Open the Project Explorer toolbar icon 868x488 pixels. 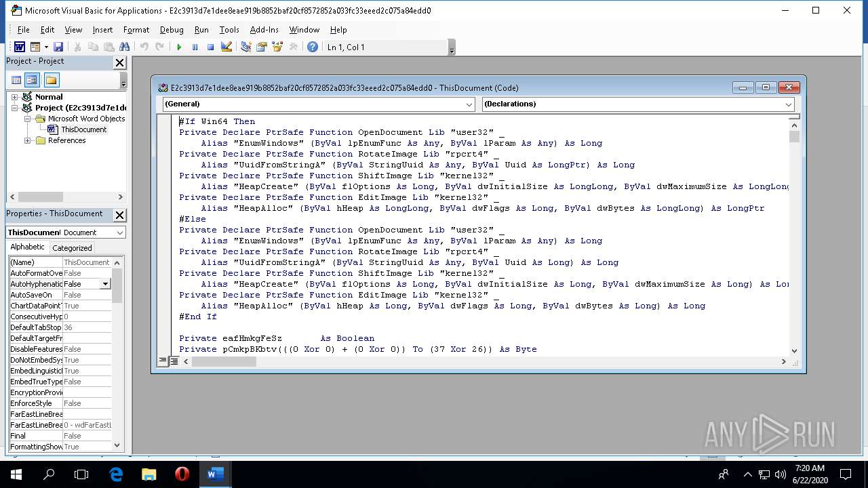(x=245, y=47)
